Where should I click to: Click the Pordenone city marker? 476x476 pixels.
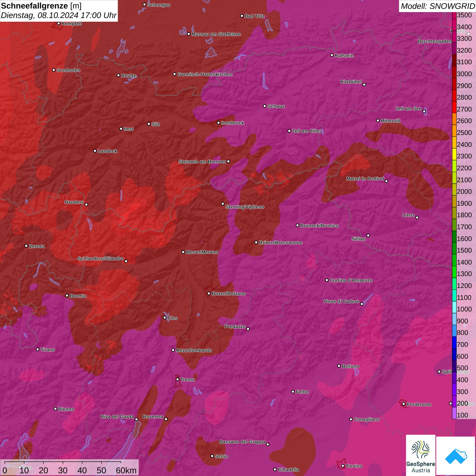click(x=404, y=404)
